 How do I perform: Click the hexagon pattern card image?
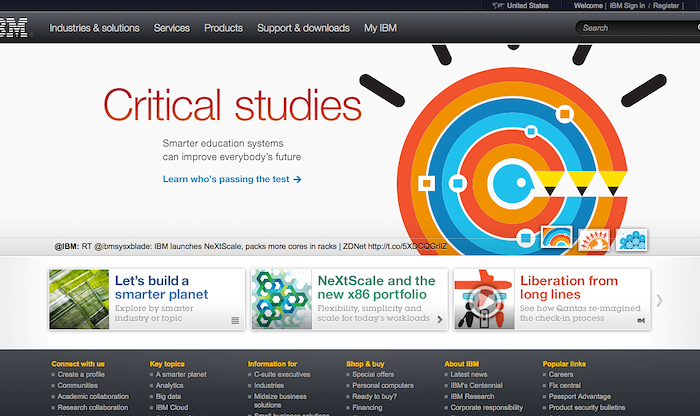[282, 299]
